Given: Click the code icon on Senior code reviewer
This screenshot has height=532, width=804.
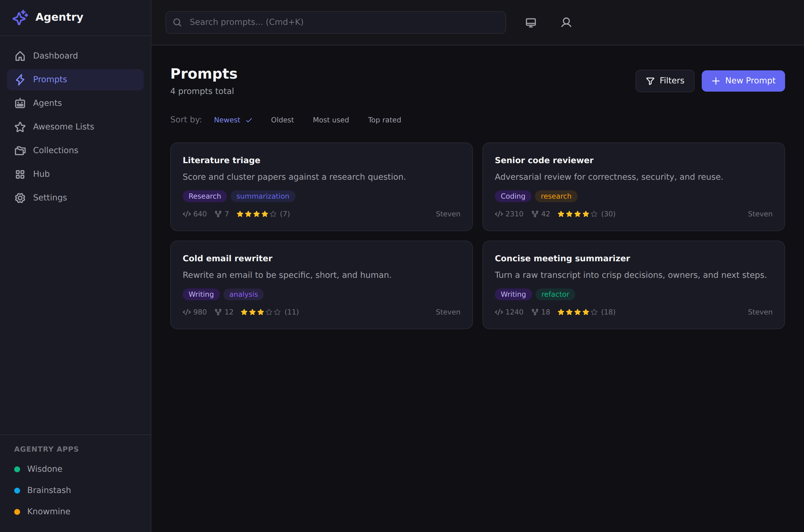Looking at the screenshot, I should point(499,214).
